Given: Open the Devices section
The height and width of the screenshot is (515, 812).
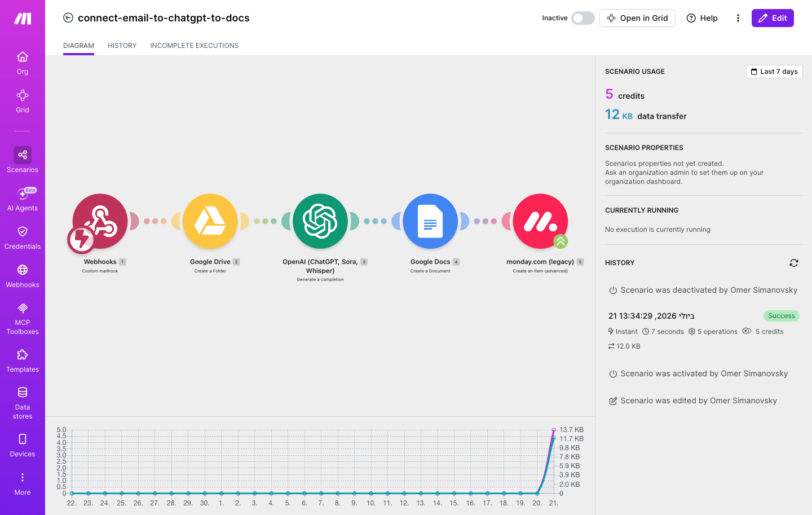Looking at the screenshot, I should tap(23, 446).
